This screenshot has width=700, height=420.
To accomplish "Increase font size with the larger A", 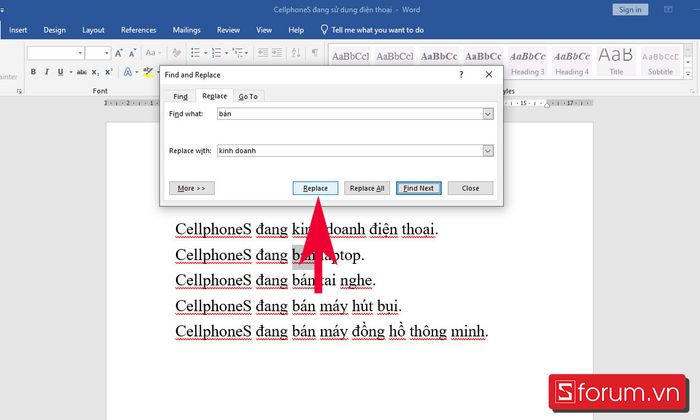I will [x=119, y=53].
